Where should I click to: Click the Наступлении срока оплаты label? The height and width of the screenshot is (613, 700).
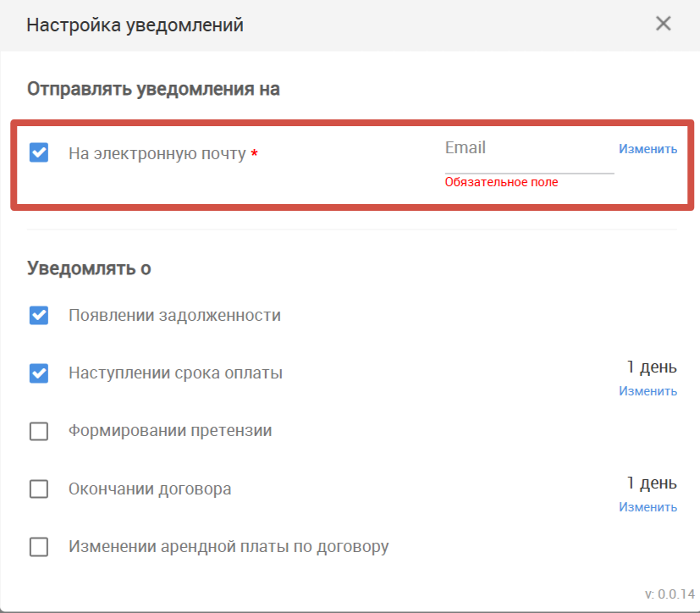[175, 373]
